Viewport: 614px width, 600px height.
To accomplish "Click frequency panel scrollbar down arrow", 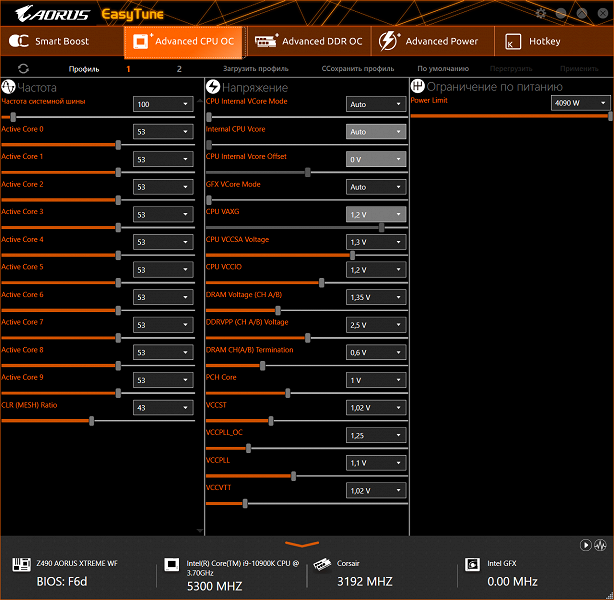I will point(199,531).
